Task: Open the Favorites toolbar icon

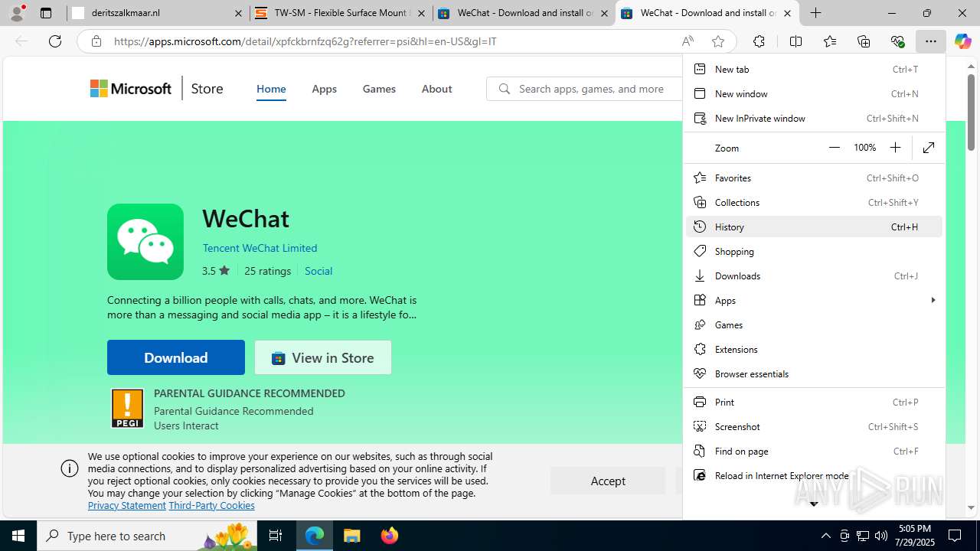Action: 829,41
